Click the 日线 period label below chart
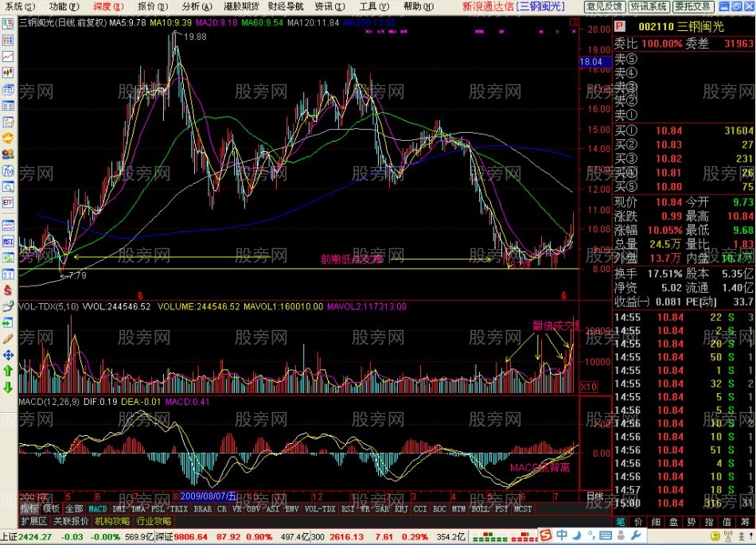Image resolution: width=756 pixels, height=545 pixels. [595, 496]
